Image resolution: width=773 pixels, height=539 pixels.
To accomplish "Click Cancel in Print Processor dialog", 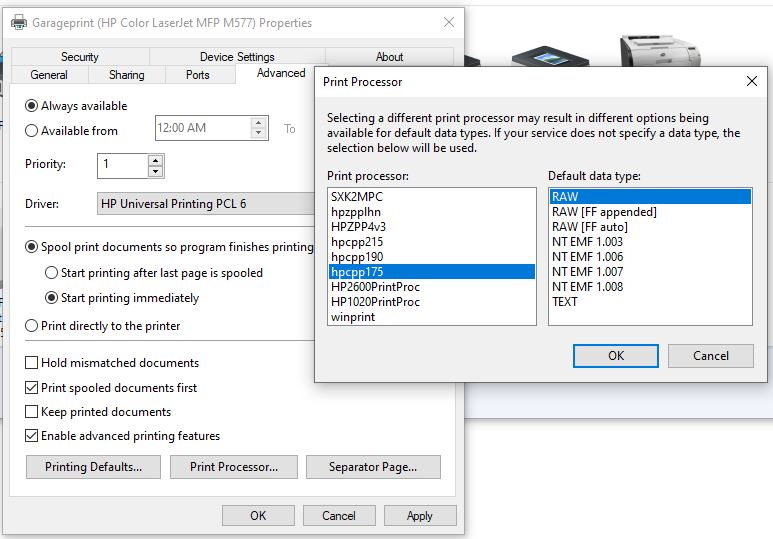I will tap(711, 356).
